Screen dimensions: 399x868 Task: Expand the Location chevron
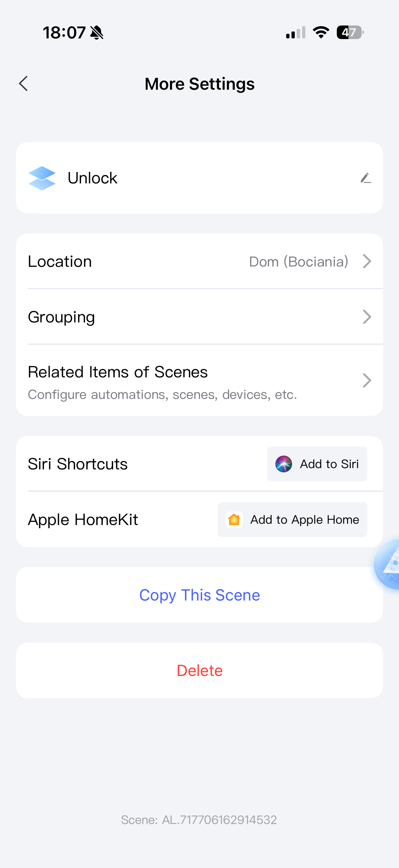(367, 262)
